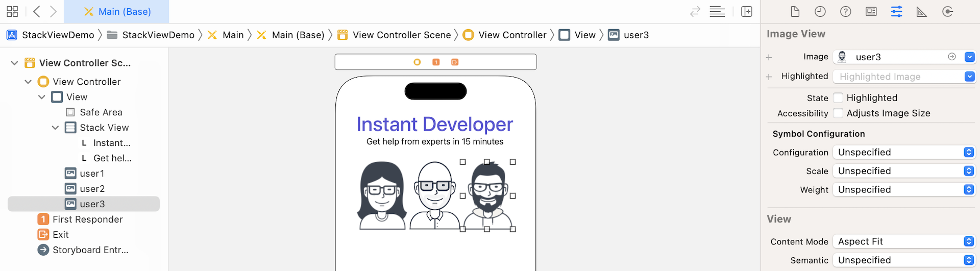Open the Content Mode dropdown
Image resolution: width=980 pixels, height=271 pixels.
(903, 241)
